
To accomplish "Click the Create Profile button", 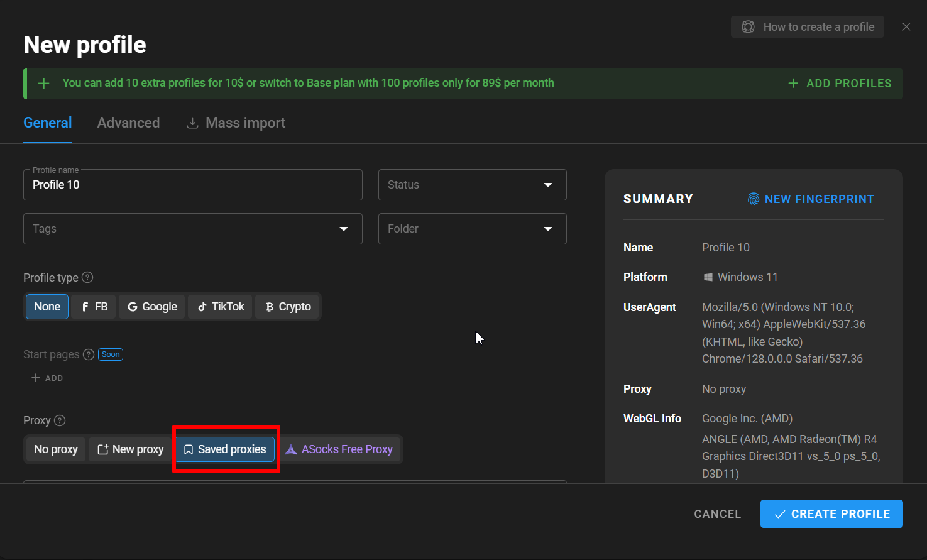I will 831,514.
